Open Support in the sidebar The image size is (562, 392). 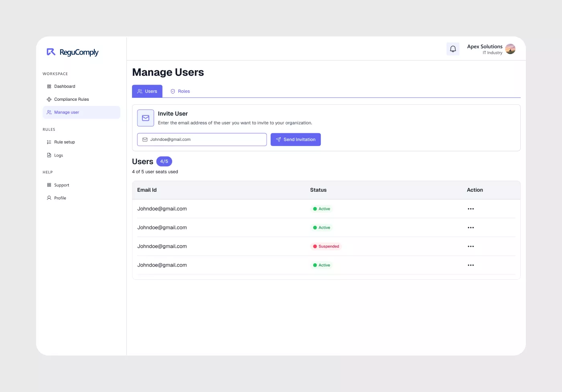[81, 185]
